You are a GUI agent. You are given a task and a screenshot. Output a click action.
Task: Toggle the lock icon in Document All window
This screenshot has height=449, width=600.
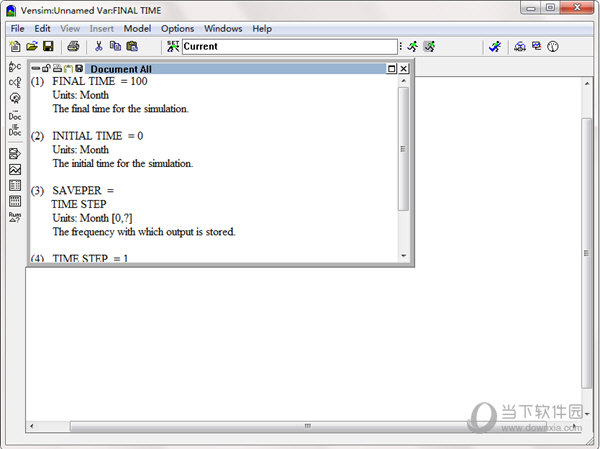click(x=46, y=69)
